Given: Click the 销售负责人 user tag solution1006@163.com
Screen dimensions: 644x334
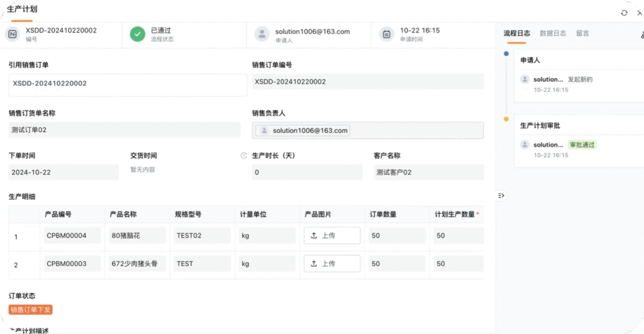Looking at the screenshot, I should click(x=304, y=130).
